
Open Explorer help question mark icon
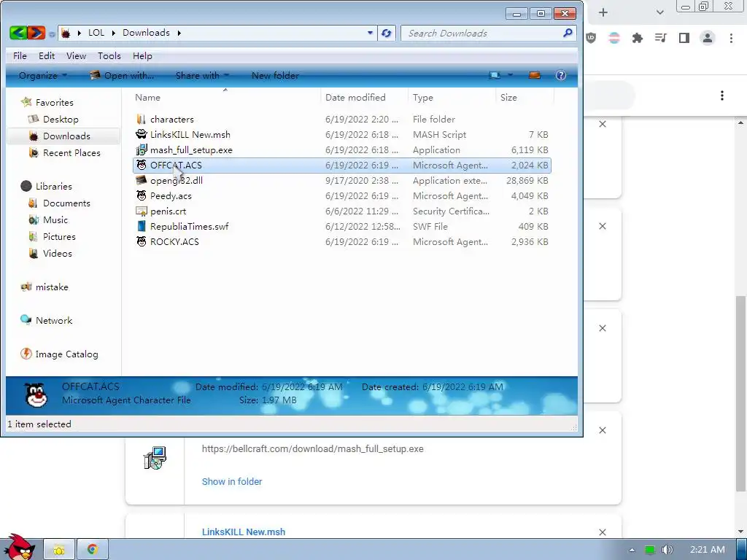(x=561, y=75)
